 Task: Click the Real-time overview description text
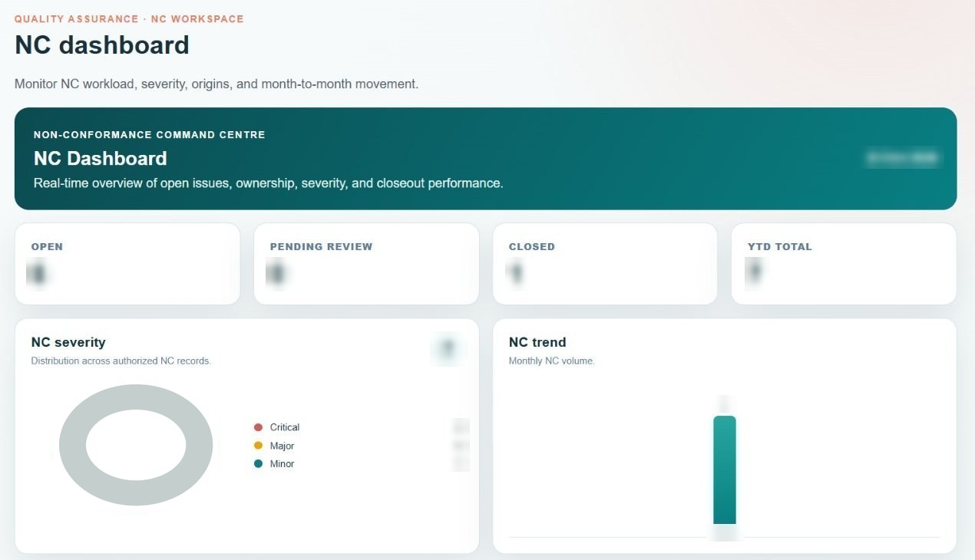pos(269,184)
